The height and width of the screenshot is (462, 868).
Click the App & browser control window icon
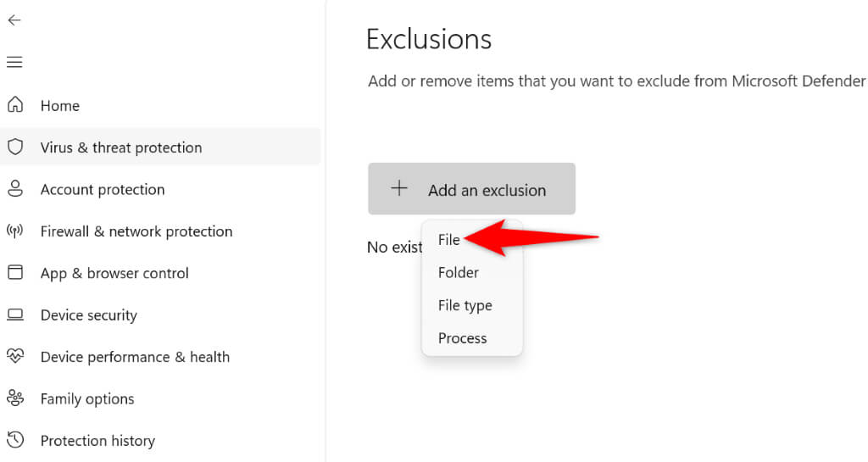pyautogui.click(x=14, y=273)
